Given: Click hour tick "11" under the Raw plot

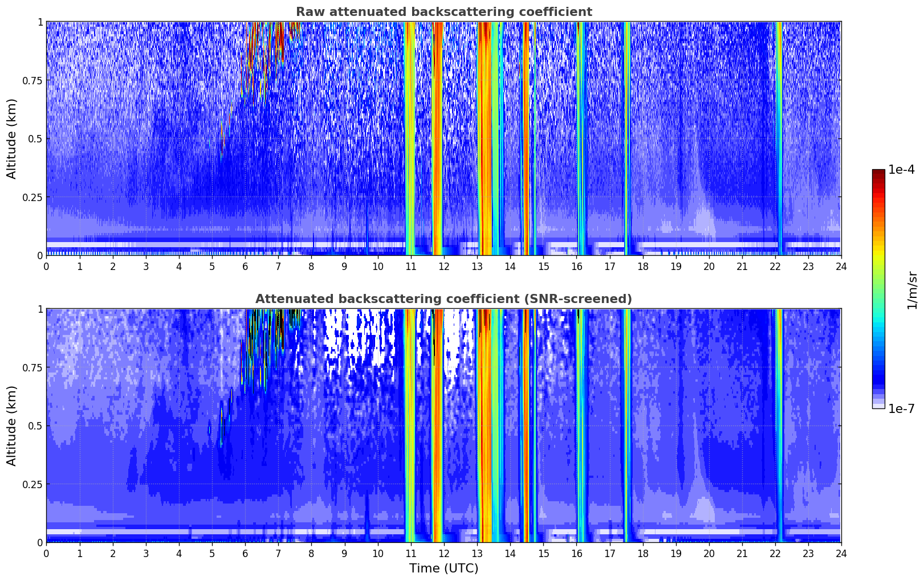Looking at the screenshot, I should pos(410,266).
